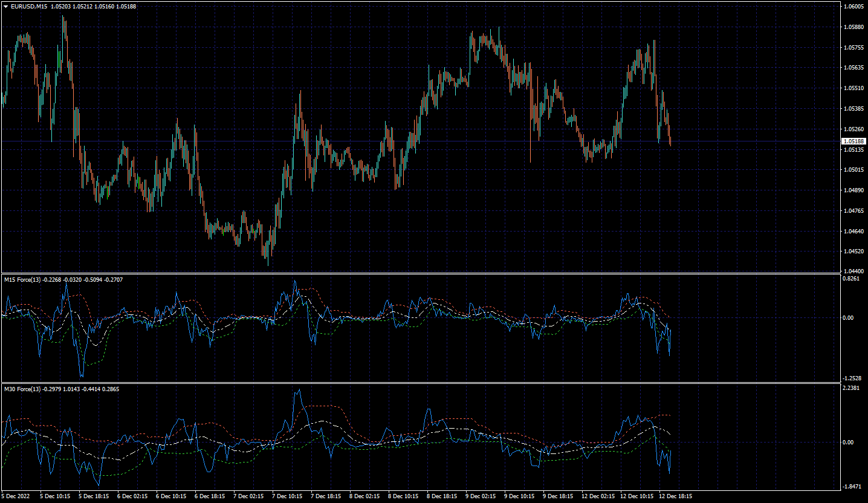Click the 1.04765 price scale value

pos(854,211)
